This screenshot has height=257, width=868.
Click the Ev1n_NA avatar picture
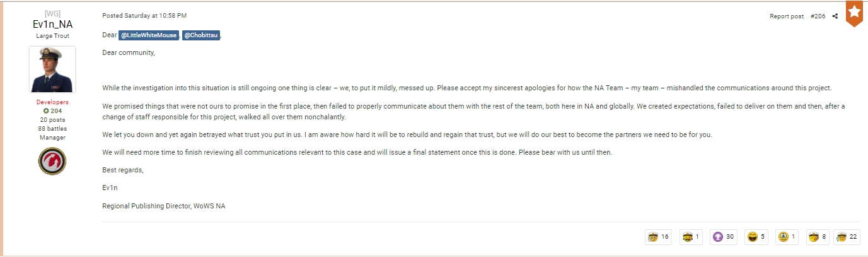(x=52, y=69)
